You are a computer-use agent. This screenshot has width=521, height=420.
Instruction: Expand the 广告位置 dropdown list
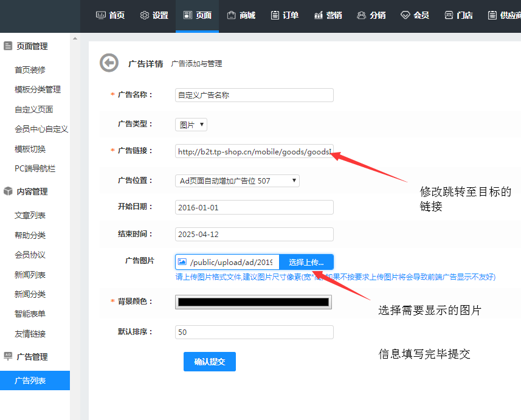pyautogui.click(x=237, y=181)
